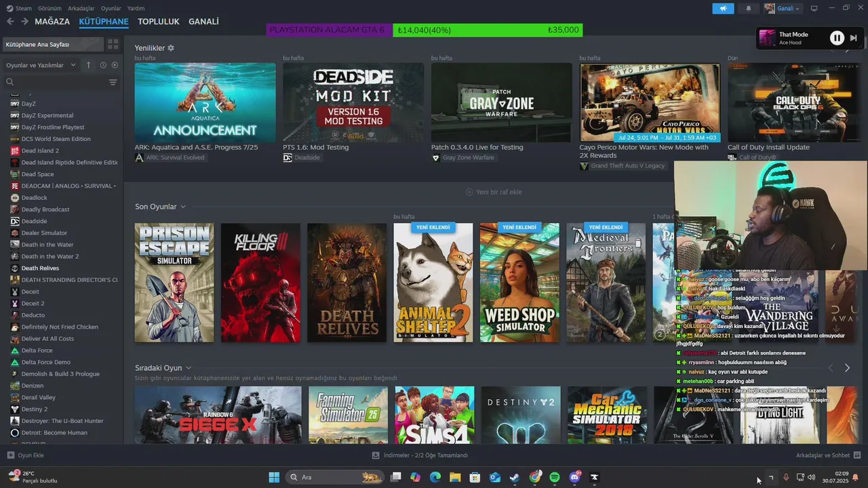Switch library to collections grid view icon
The image size is (868, 488).
click(113, 44)
